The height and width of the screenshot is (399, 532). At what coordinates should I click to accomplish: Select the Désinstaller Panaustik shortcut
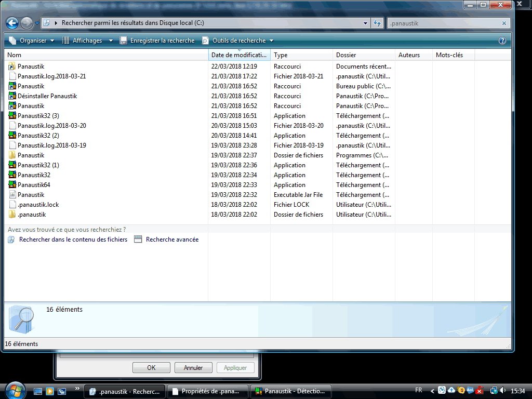(x=47, y=96)
